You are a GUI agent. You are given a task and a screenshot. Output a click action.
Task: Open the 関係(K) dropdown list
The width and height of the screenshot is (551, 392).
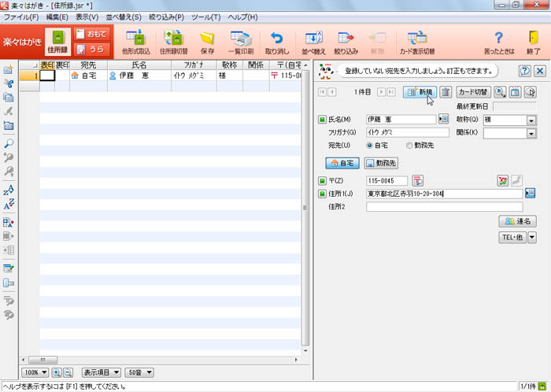pos(531,133)
